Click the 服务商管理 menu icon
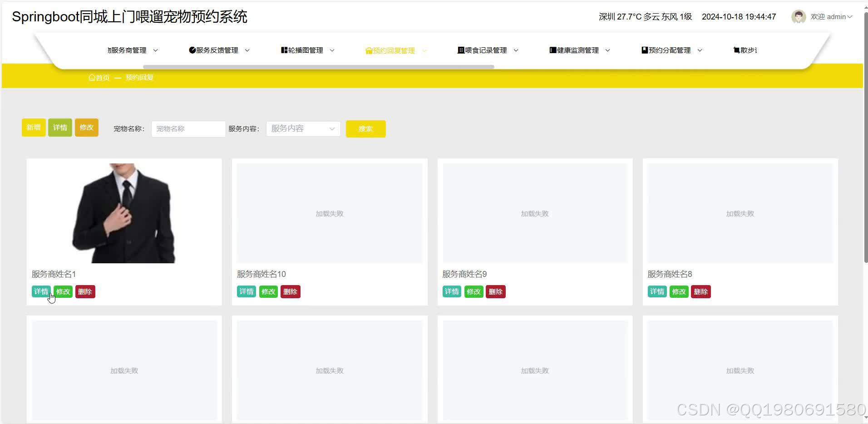This screenshot has width=868, height=424. tap(108, 50)
